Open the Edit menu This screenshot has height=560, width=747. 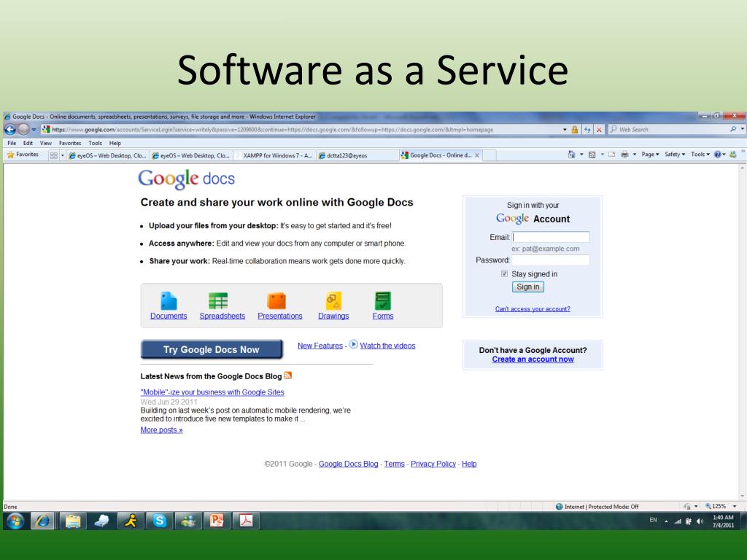pyautogui.click(x=28, y=143)
